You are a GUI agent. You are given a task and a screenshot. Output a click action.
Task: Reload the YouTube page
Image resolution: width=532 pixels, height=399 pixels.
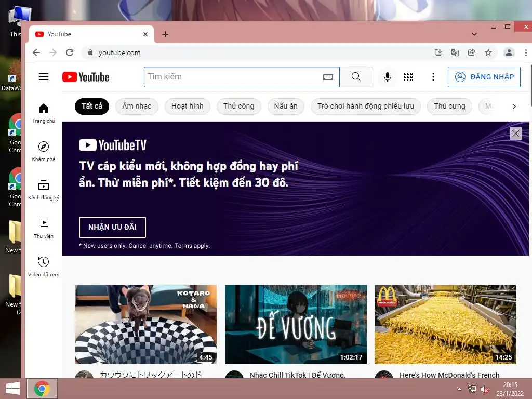[x=70, y=52]
